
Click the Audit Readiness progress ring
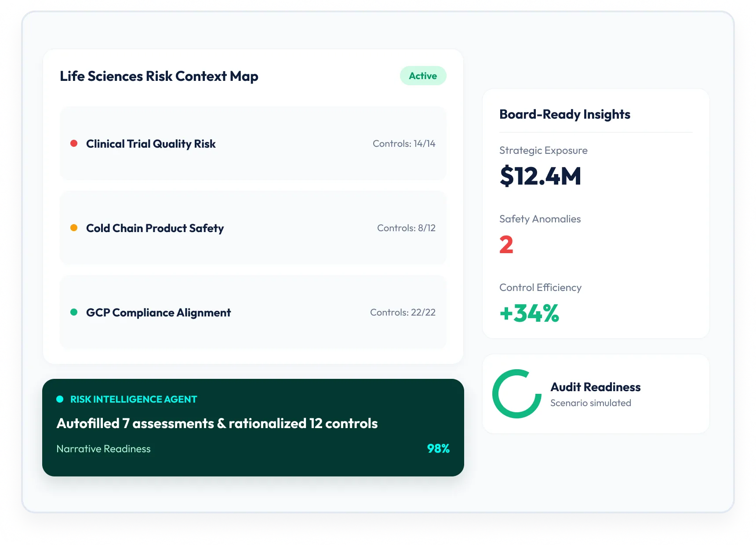517,394
